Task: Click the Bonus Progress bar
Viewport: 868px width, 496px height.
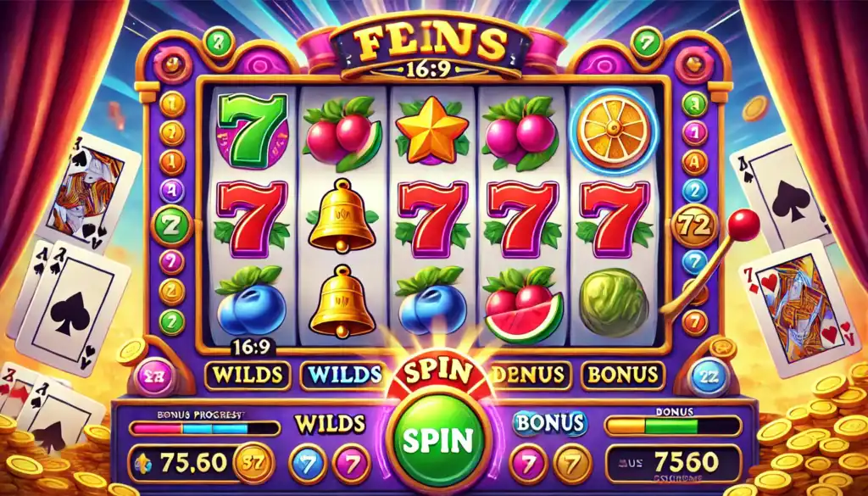Action: click(205, 428)
